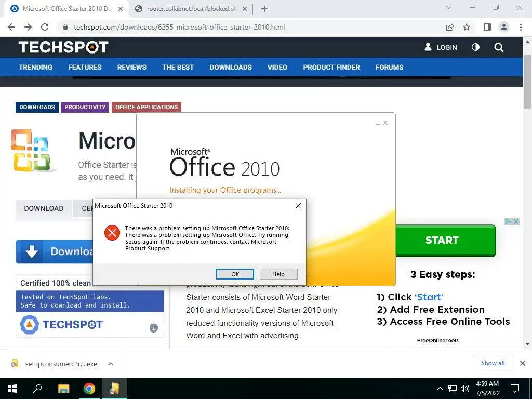Click the Chrome taskbar icon
This screenshot has height=399, width=532.
tap(89, 389)
